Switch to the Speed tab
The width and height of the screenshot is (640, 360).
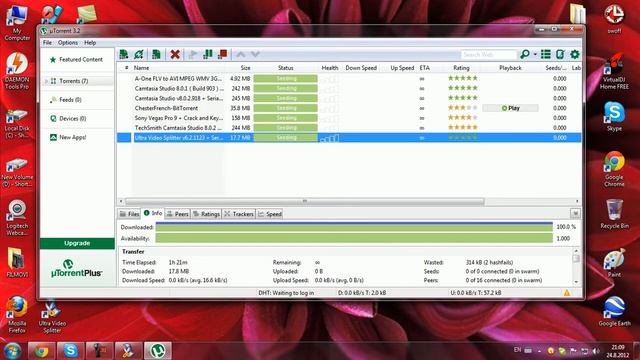270,214
